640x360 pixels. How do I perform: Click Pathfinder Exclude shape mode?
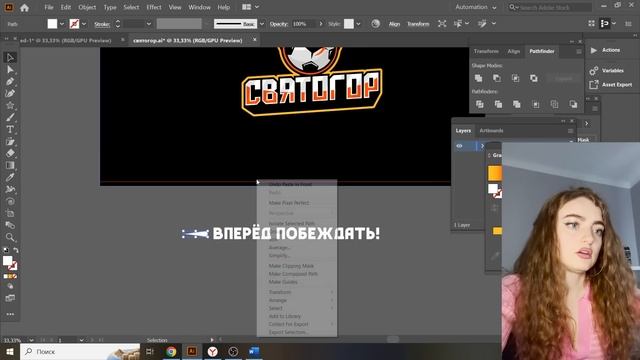coord(534,78)
